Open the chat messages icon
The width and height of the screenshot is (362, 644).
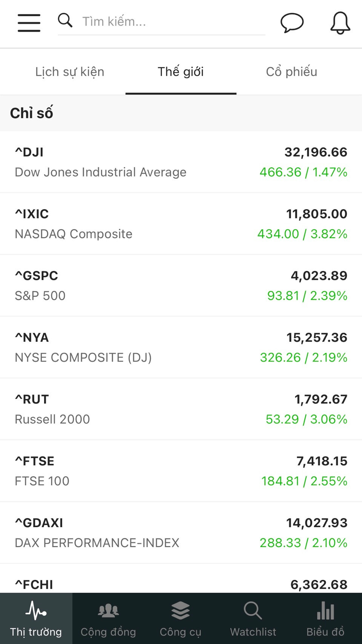pyautogui.click(x=292, y=23)
